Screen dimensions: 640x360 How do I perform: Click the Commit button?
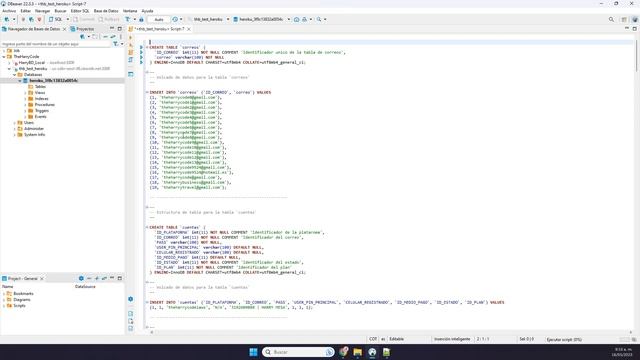pos(84,19)
